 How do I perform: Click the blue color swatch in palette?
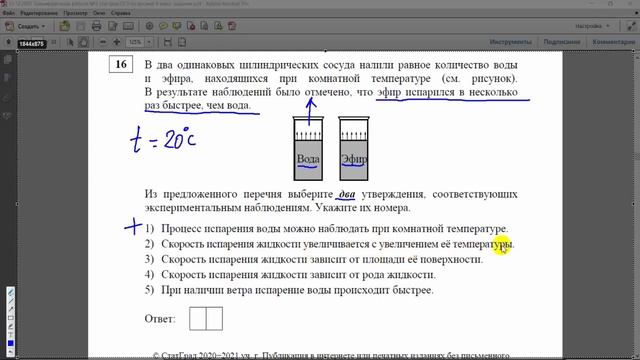coord(11,343)
